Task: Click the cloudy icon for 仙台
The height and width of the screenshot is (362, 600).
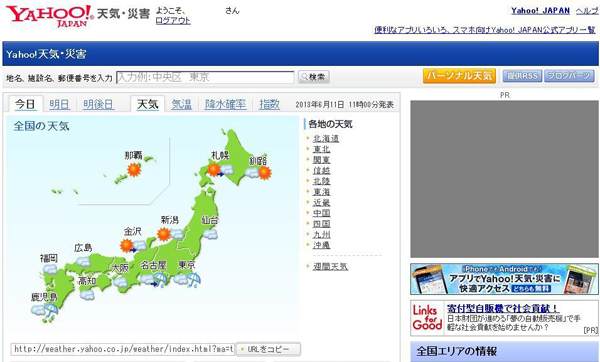Action: click(x=210, y=233)
